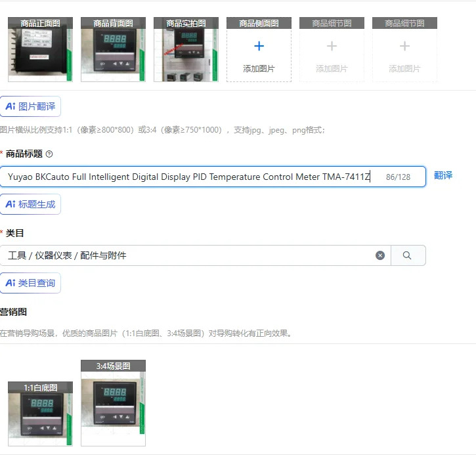This screenshot has height=455, width=476.
Task: Open the 商品背面图 product back thumbnail
Action: pyautogui.click(x=113, y=49)
